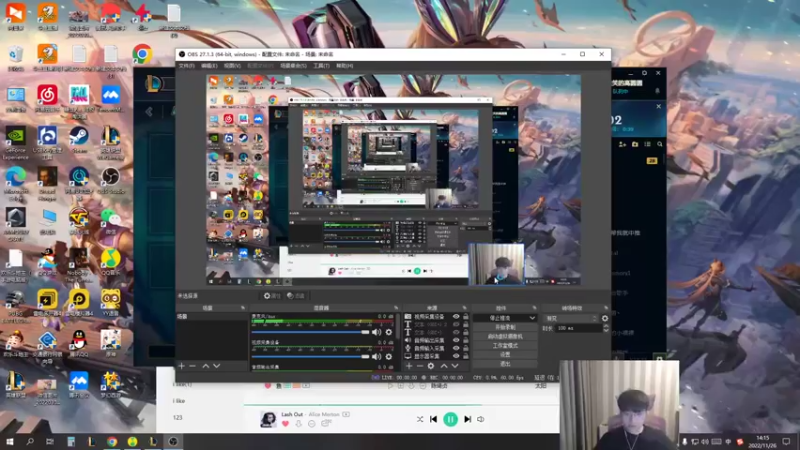Add a new source with the plus icon
The width and height of the screenshot is (800, 450).
pos(409,366)
